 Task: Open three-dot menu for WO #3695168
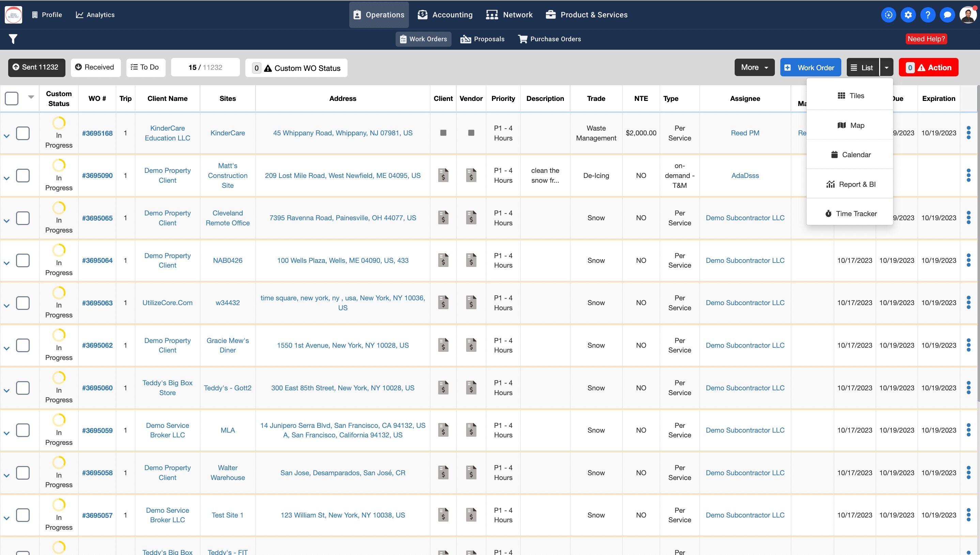click(968, 133)
